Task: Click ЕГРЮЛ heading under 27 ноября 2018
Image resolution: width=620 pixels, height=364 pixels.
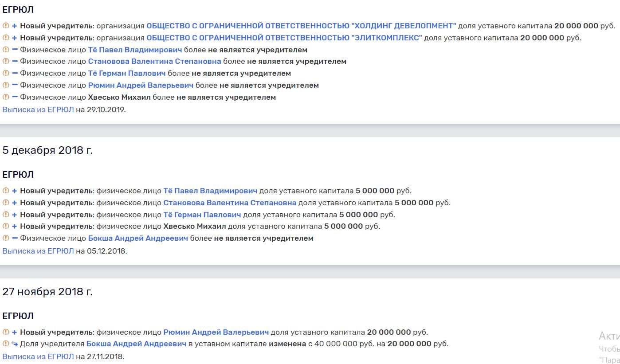Action: 18,316
